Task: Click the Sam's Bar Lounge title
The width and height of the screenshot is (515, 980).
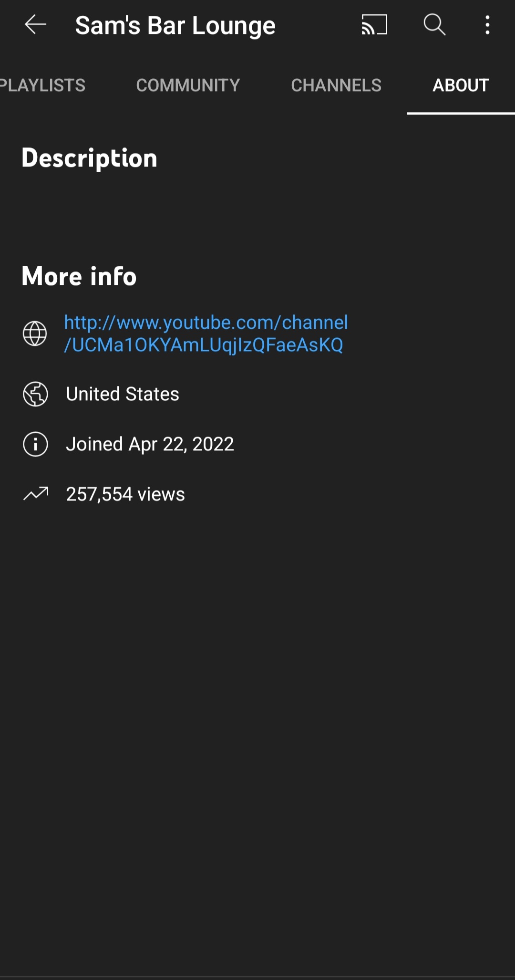Action: click(x=175, y=25)
